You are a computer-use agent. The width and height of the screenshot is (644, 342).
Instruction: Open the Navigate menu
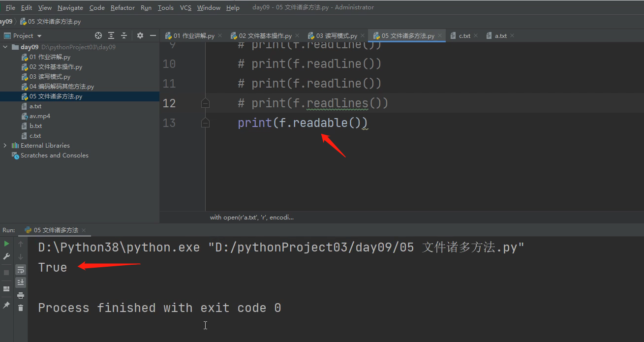[x=70, y=7]
